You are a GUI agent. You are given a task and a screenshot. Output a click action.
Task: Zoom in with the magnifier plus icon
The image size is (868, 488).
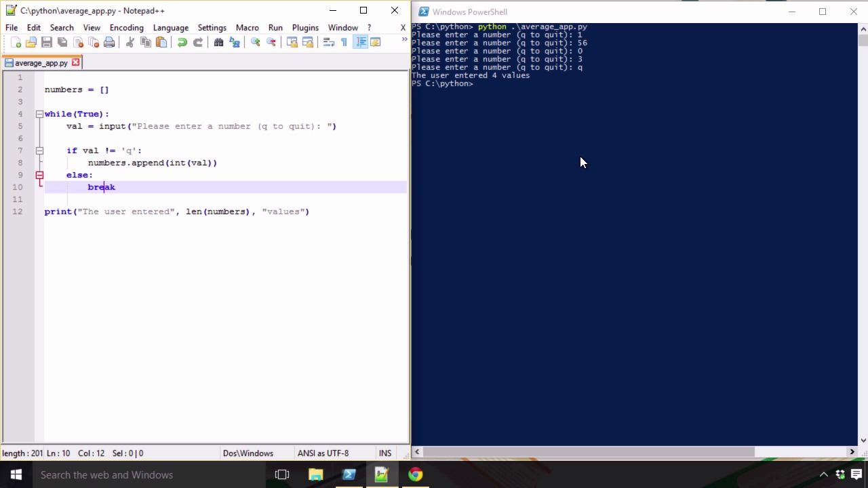coord(256,42)
